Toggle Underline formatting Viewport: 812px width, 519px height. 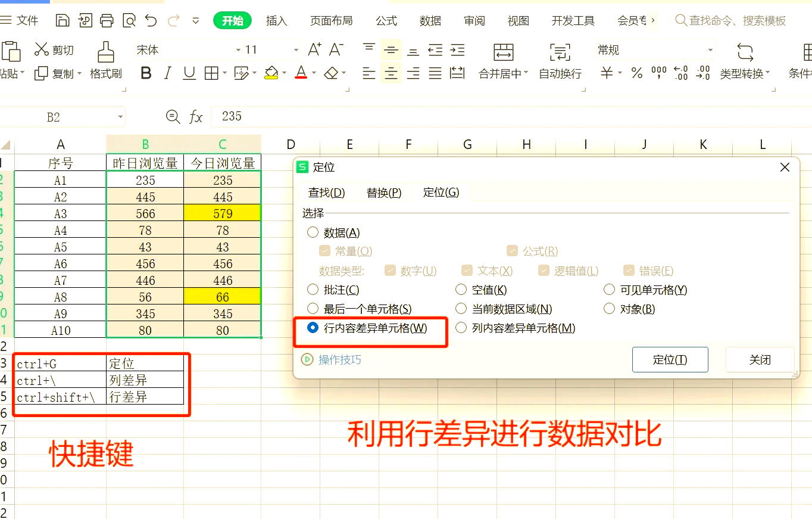189,73
